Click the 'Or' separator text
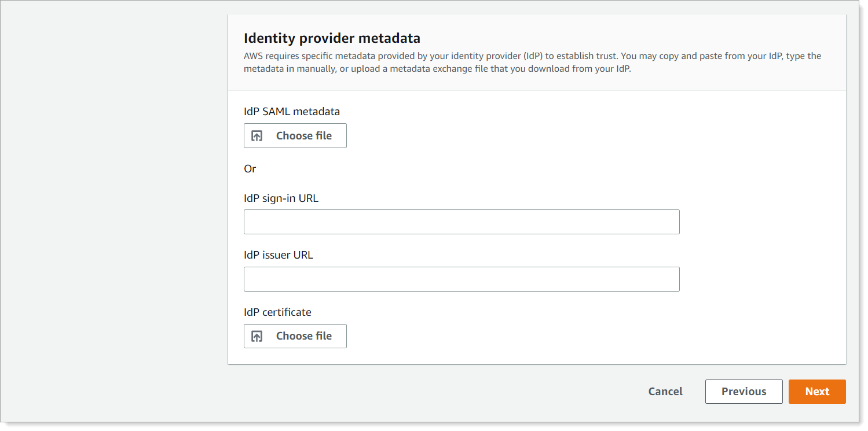Screen dimensions: 868x431 (250, 169)
